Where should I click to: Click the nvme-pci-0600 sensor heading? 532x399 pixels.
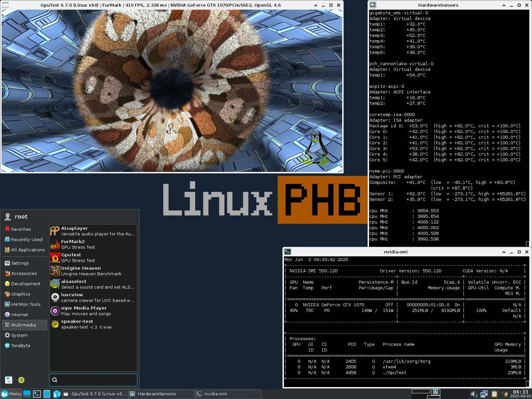[387, 171]
